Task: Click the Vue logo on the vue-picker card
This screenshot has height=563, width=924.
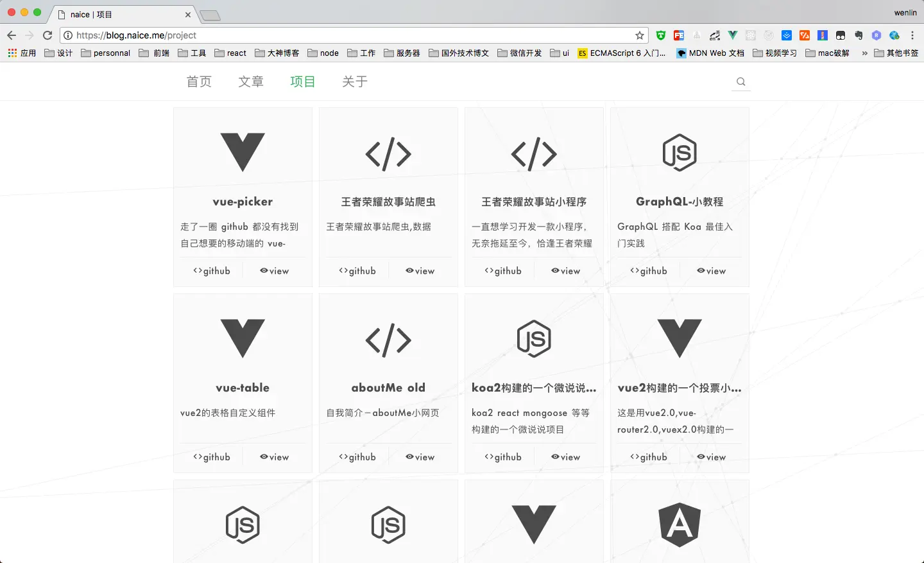Action: click(243, 152)
